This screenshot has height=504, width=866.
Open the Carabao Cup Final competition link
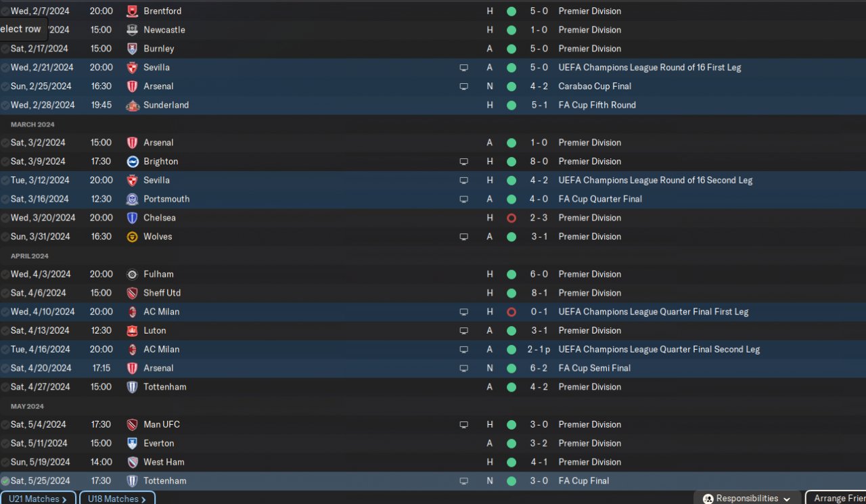pyautogui.click(x=594, y=86)
